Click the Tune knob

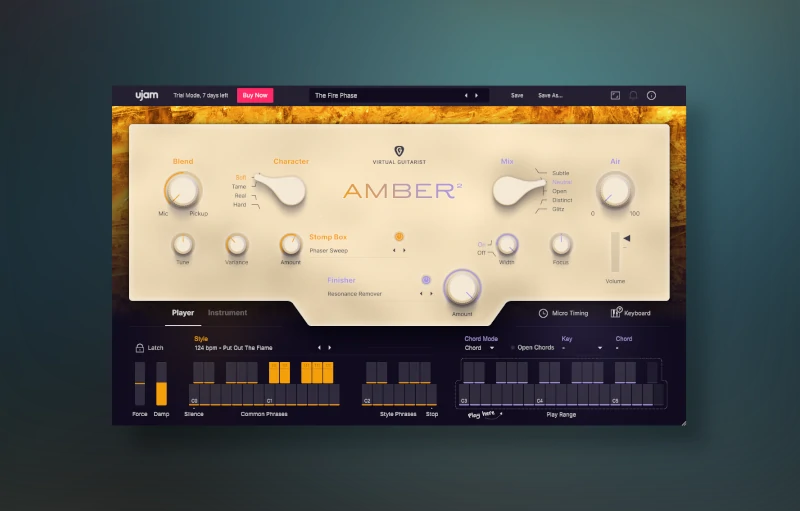183,245
